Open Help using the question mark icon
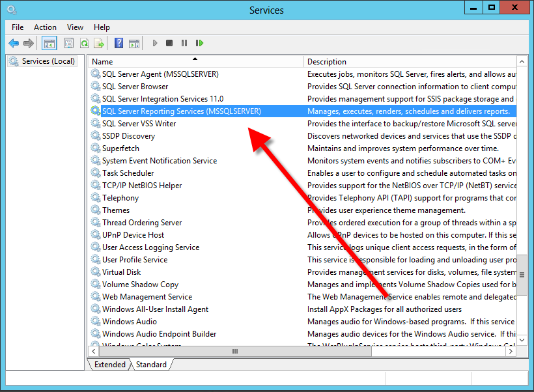 tap(119, 43)
